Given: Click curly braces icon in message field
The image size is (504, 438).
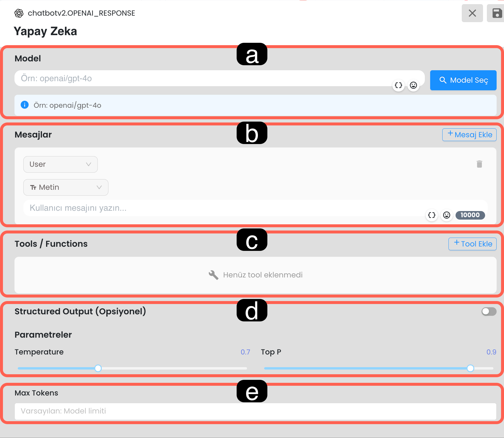Looking at the screenshot, I should tap(432, 215).
